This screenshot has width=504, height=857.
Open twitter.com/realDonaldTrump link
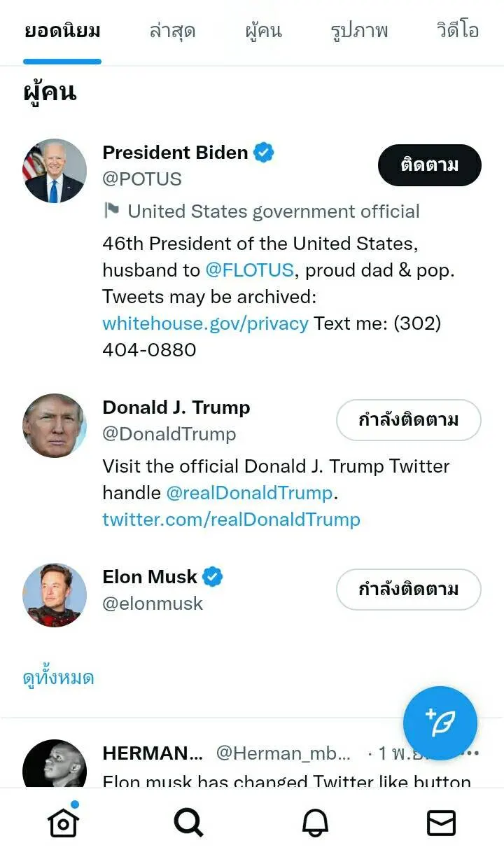pos(231,520)
